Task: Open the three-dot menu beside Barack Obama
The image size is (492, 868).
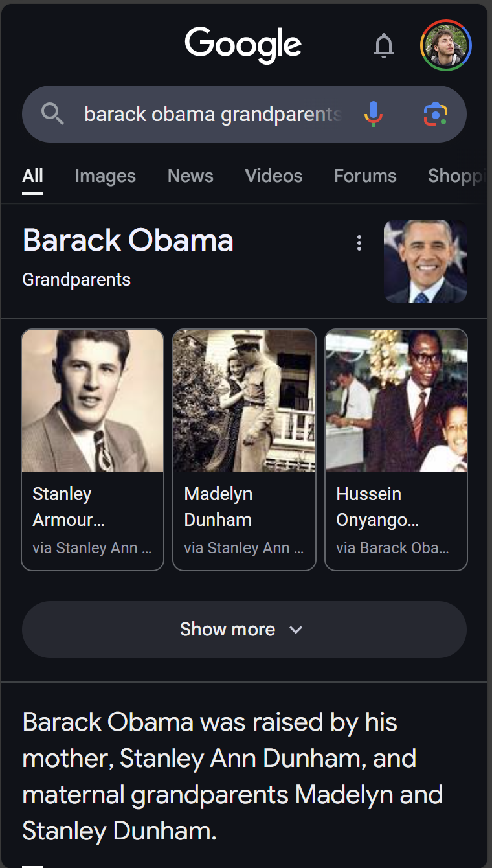Action: 359,243
